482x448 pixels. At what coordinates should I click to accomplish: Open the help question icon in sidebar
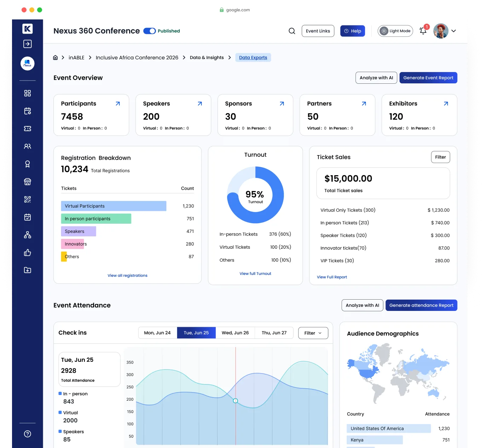(27, 434)
